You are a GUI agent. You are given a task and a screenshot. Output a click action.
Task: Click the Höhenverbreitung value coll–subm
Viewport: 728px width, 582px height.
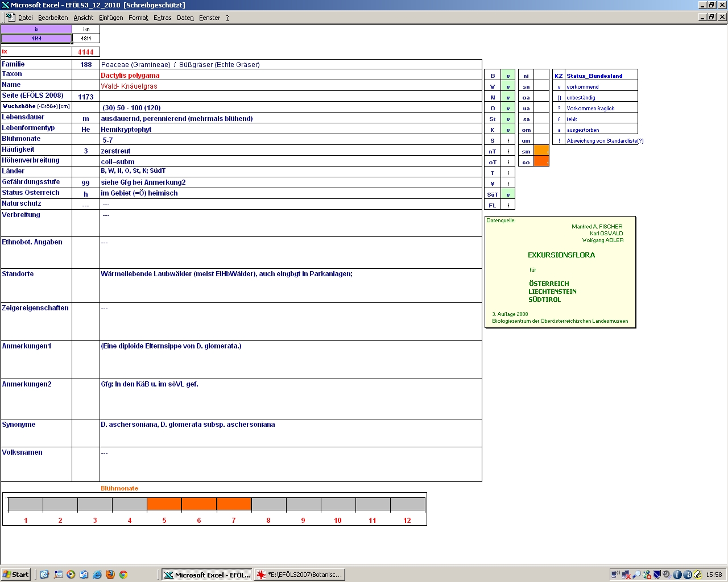pyautogui.click(x=118, y=161)
